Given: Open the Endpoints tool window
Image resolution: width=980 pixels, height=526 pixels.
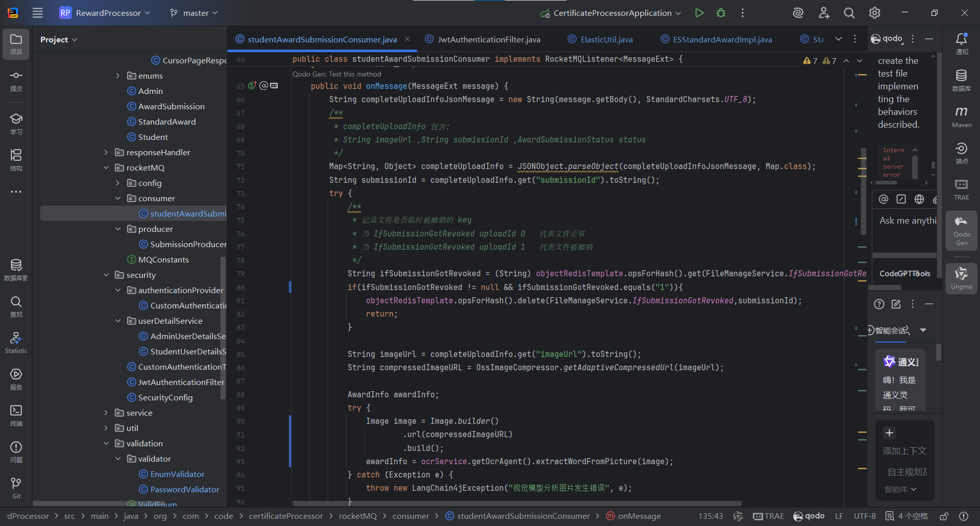Looking at the screenshot, I should tap(962, 153).
